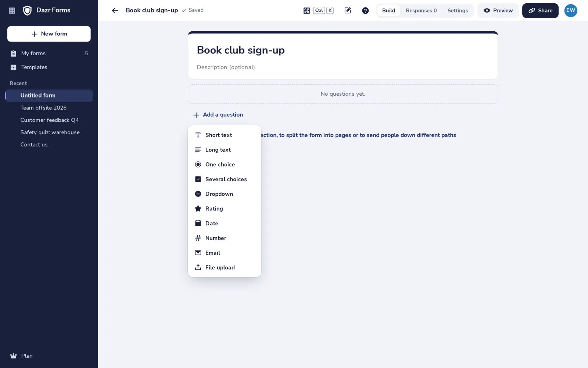Open Contact us form
Image resolution: width=588 pixels, height=368 pixels.
click(x=49, y=145)
